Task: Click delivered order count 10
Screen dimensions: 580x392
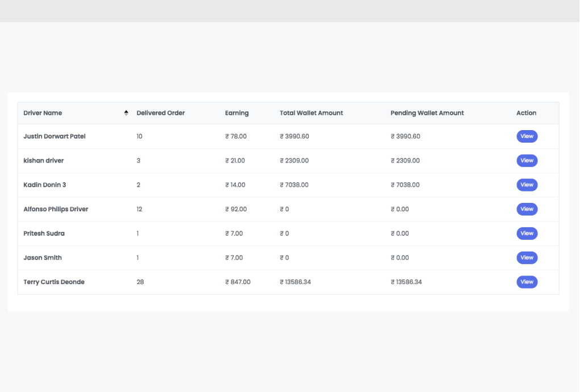Action: [x=139, y=136]
